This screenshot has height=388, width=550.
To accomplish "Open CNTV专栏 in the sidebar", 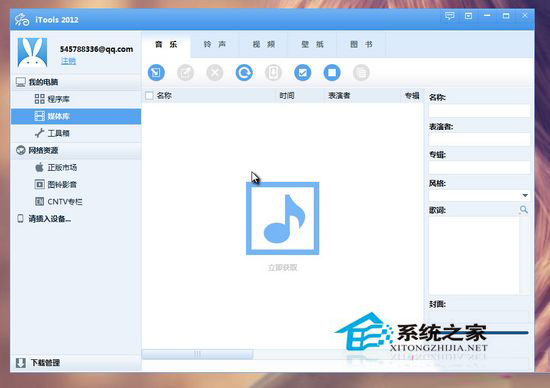I will coord(76,202).
